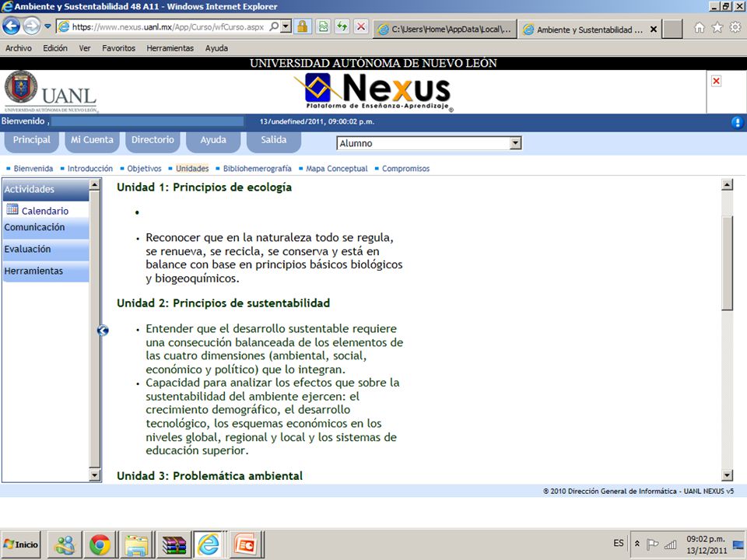Open the Windows Inicio start button
This screenshot has width=747, height=560.
click(x=21, y=544)
